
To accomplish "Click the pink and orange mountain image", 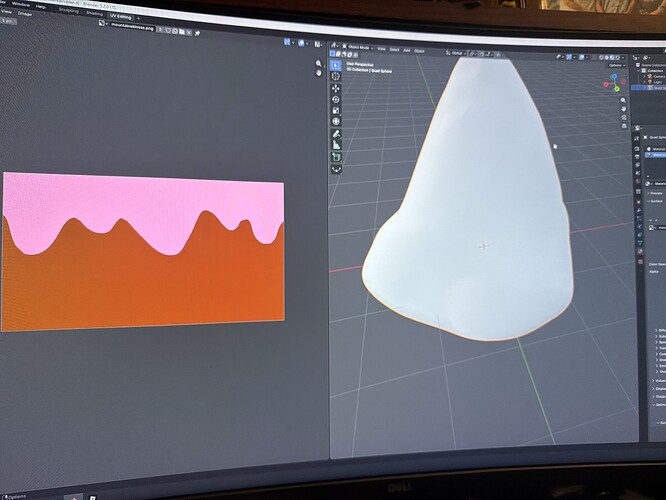I will point(143,251).
